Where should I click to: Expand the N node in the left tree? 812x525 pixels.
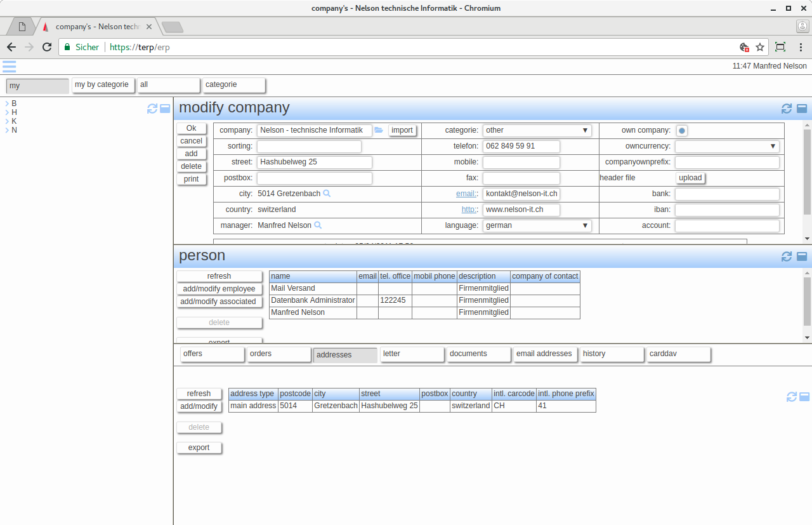coord(8,130)
